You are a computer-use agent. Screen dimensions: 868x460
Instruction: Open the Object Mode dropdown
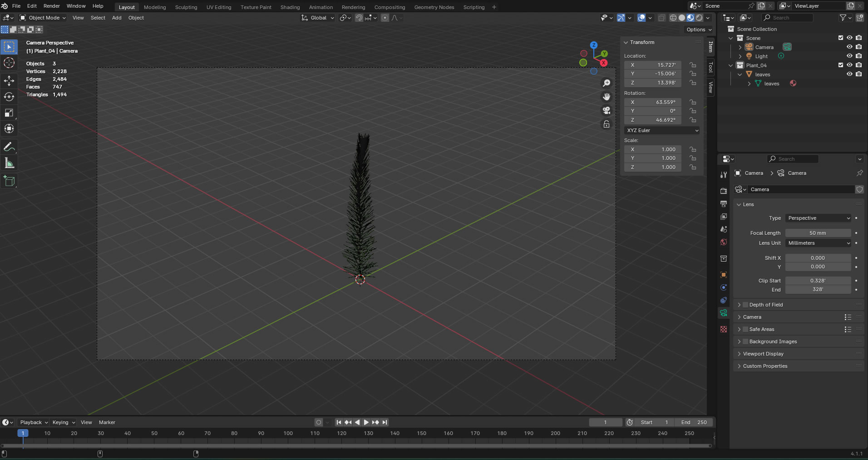point(43,18)
